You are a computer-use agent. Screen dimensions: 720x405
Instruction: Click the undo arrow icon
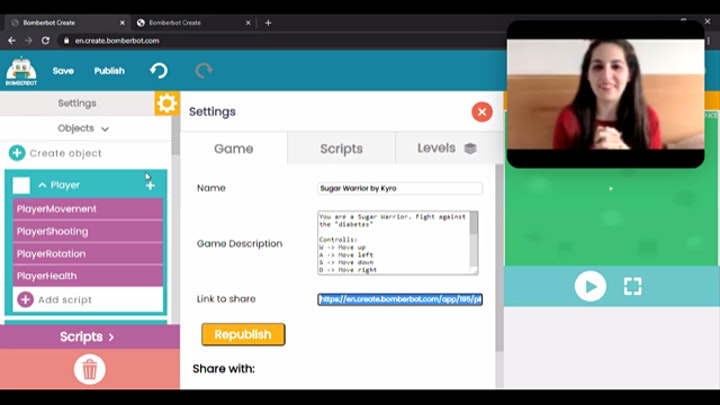(158, 70)
